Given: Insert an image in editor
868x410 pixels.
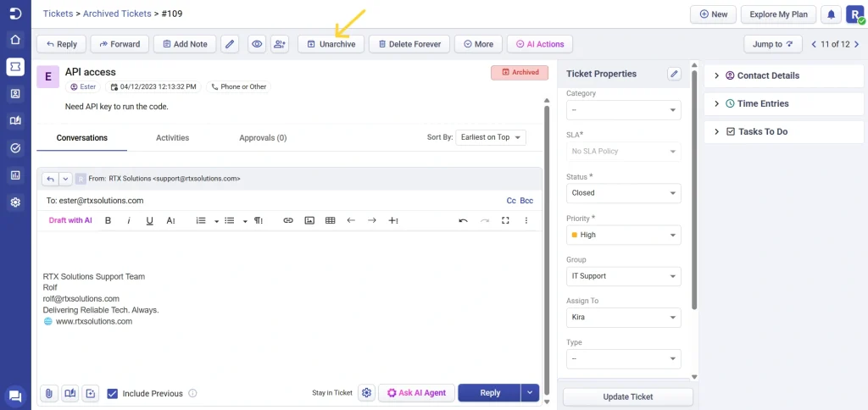Looking at the screenshot, I should pos(309,220).
